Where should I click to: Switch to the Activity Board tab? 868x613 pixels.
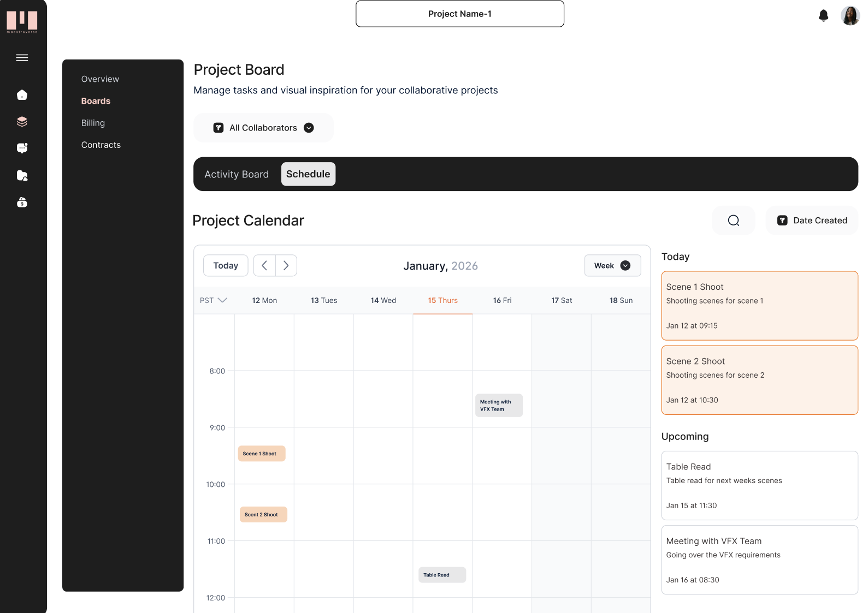pos(237,174)
